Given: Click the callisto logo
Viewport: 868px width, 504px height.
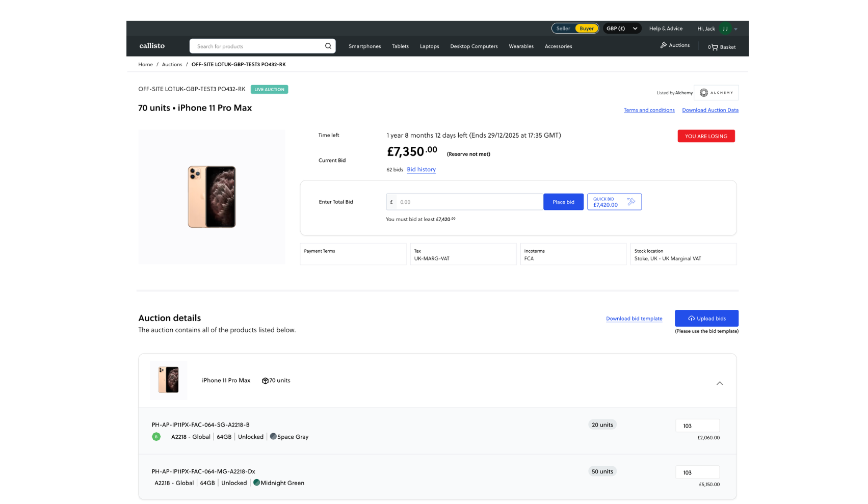Looking at the screenshot, I should [152, 46].
